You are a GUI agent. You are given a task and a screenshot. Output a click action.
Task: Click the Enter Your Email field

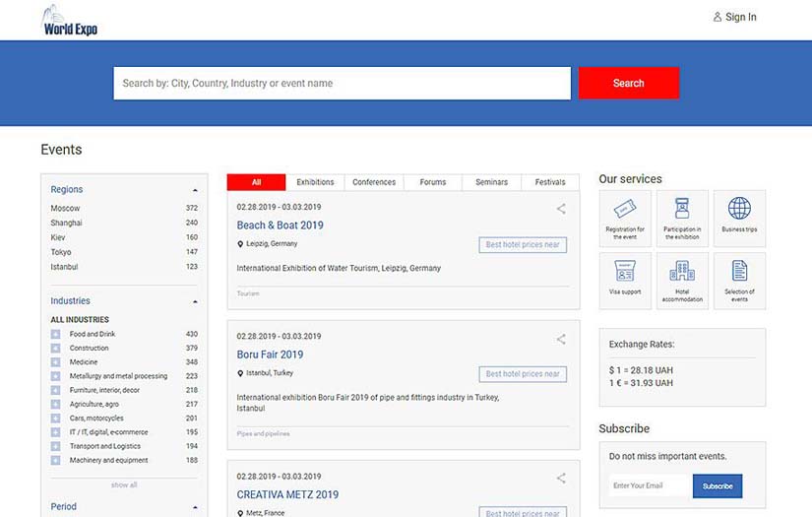point(651,485)
